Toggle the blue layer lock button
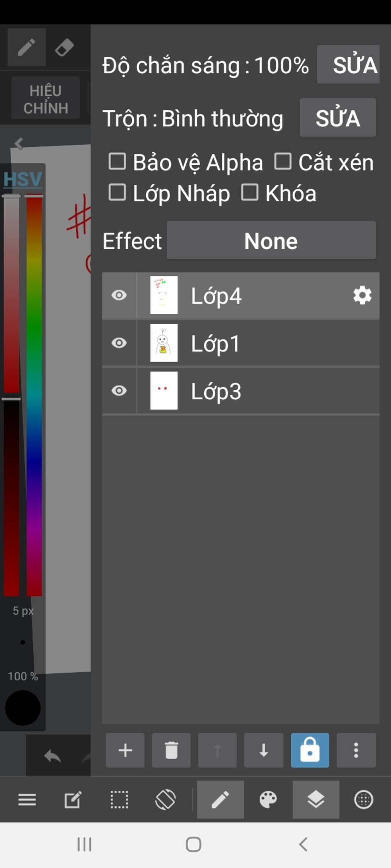This screenshot has width=391, height=868. click(310, 750)
